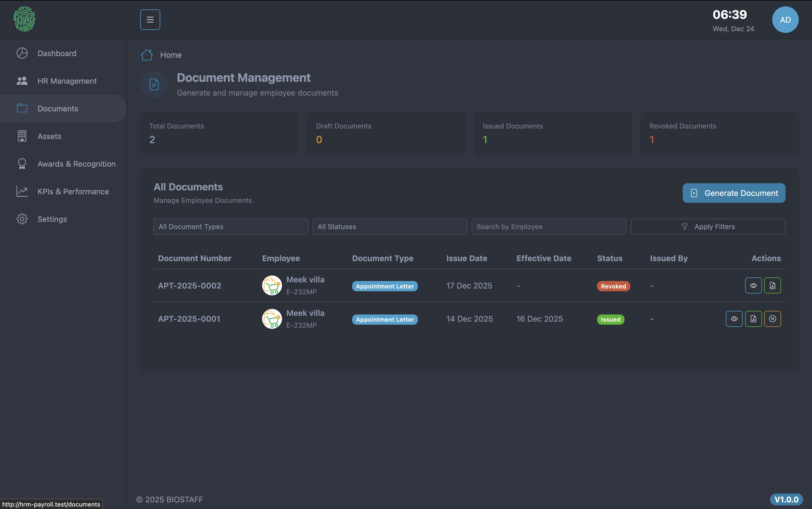View document APT-2025-0001 with eye icon
This screenshot has width=812, height=509.
point(734,319)
